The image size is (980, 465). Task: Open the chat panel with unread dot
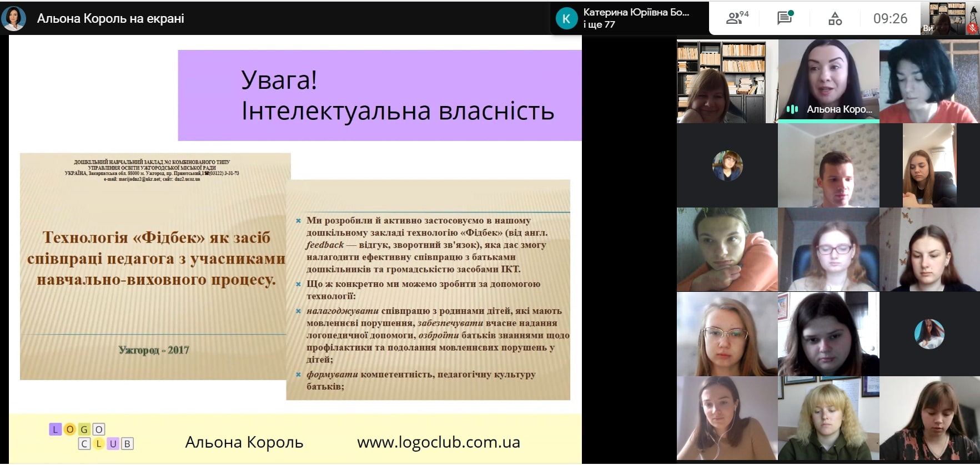[785, 18]
